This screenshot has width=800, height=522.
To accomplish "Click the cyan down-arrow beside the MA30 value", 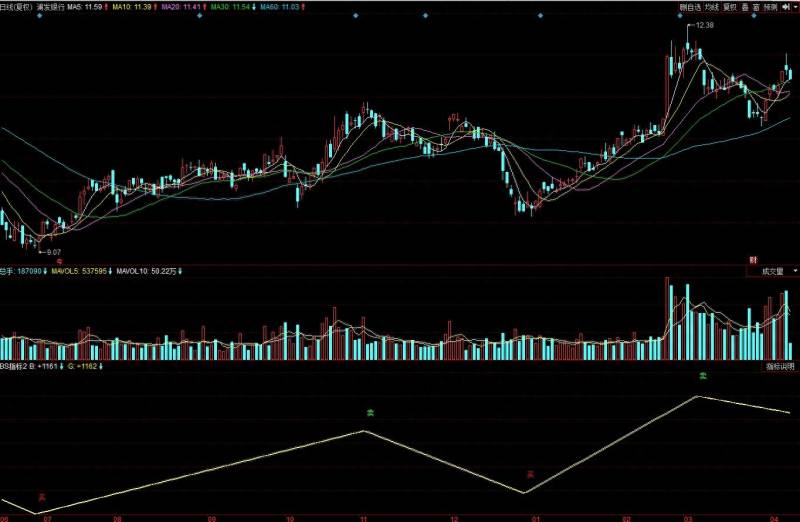I will (x=254, y=7).
